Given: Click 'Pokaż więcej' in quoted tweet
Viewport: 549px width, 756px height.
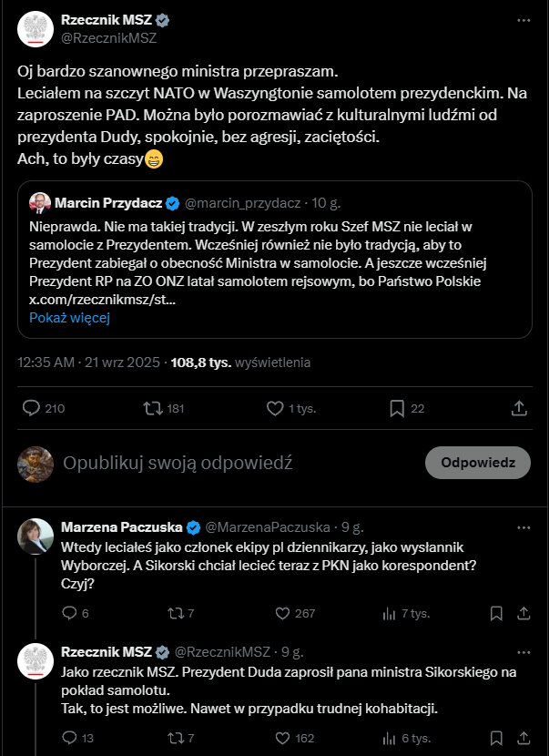Looking at the screenshot, I should click(69, 318).
